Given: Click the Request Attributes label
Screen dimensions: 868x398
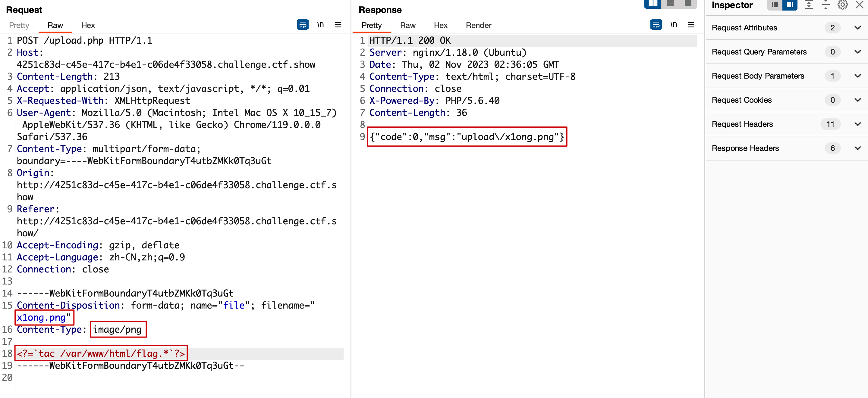Looking at the screenshot, I should click(744, 28).
